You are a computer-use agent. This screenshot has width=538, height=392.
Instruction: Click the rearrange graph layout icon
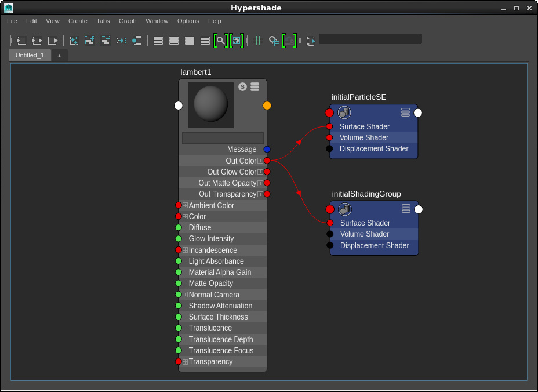(121, 41)
